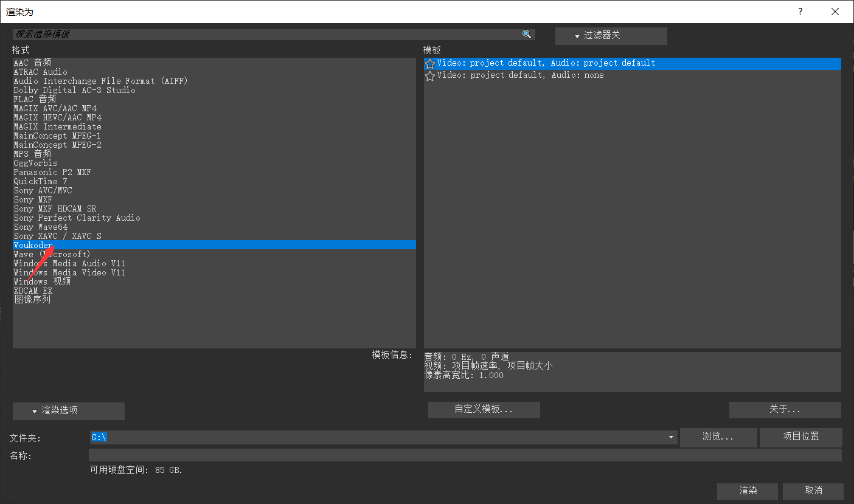Select Sony AVC/MVC format
The height and width of the screenshot is (504, 854).
[214, 190]
